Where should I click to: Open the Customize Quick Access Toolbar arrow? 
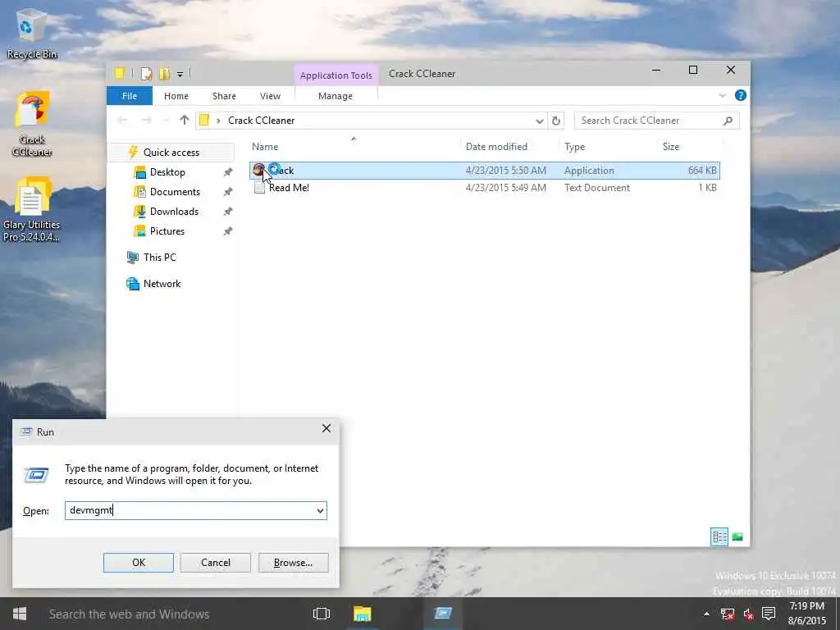[x=180, y=74]
